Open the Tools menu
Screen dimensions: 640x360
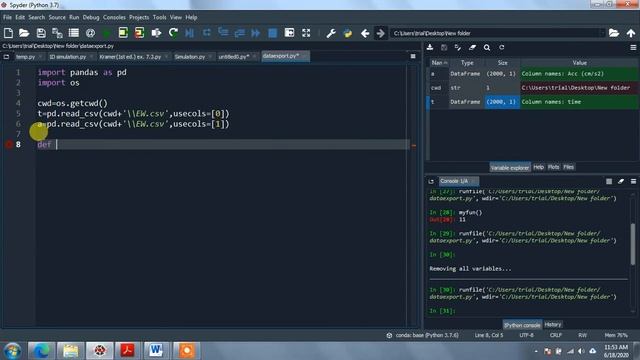[160, 17]
